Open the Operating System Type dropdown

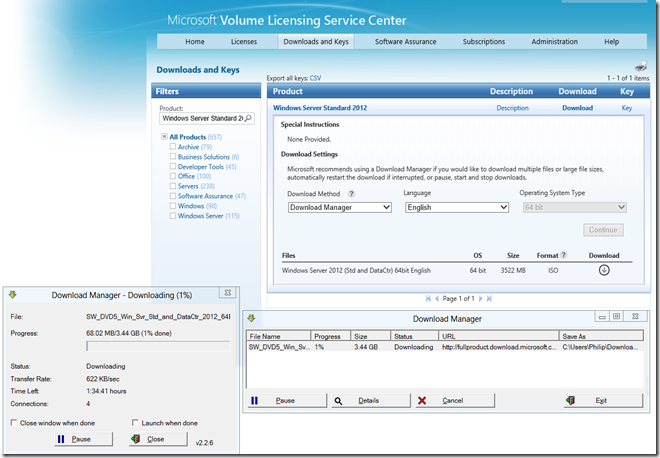(x=575, y=207)
